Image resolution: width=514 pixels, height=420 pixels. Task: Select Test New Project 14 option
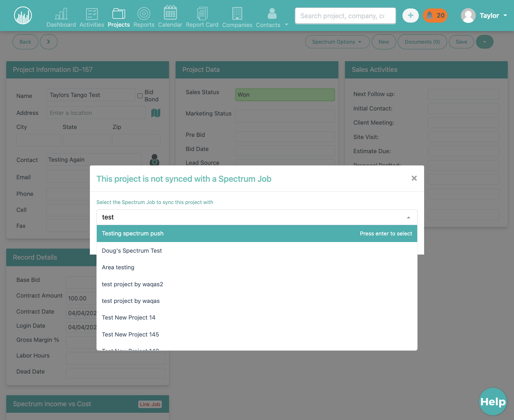[x=257, y=318]
